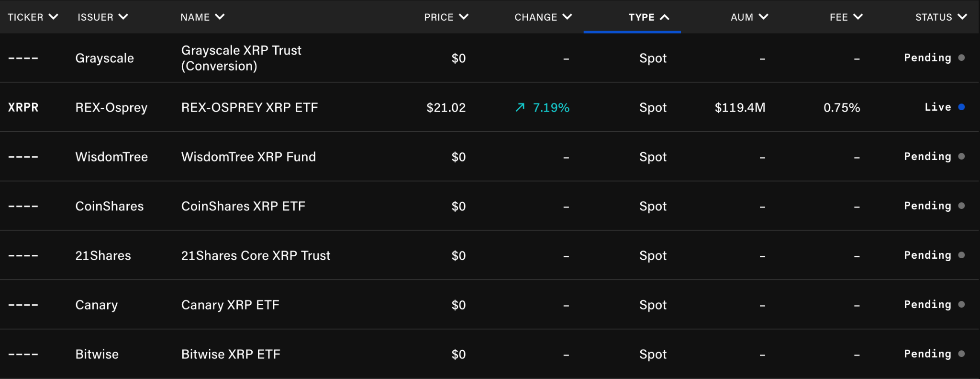This screenshot has height=379, width=980.
Task: Open the WisdomTree XRP Fund entry
Action: coord(248,157)
